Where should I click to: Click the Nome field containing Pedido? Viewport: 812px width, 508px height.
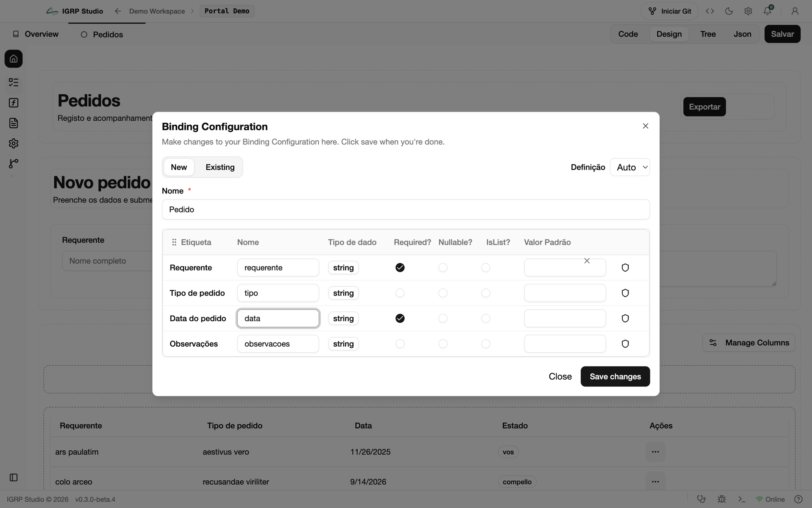click(406, 209)
